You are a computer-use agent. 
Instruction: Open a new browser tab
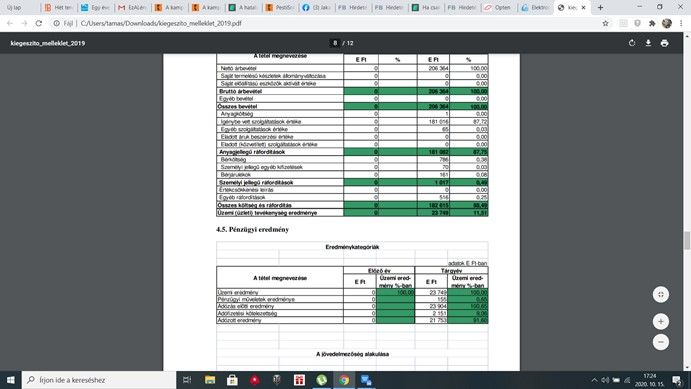pos(600,7)
